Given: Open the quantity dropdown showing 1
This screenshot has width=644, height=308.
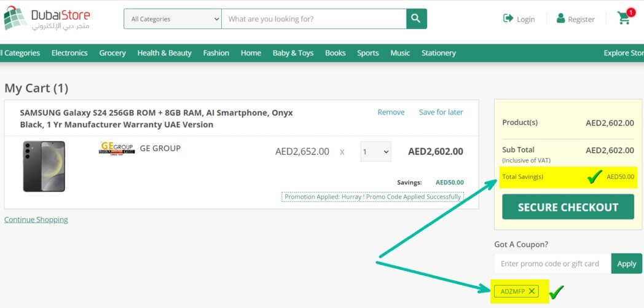Looking at the screenshot, I should click(x=376, y=152).
